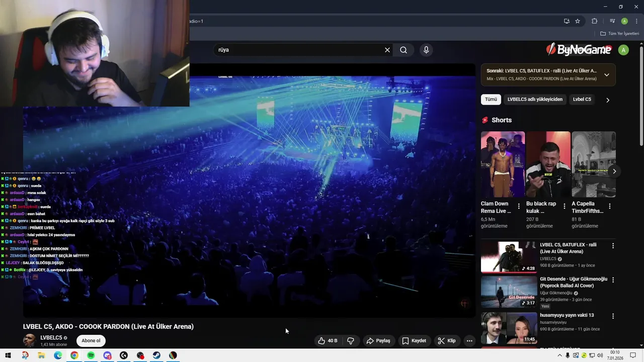Viewport: 644px width, 362px height.
Task: Open options for husamyuyu video
Action: (613, 316)
